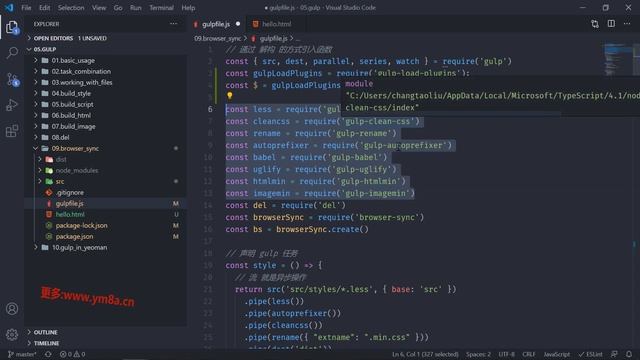
Task: Open the Help menu
Action: (x=188, y=8)
